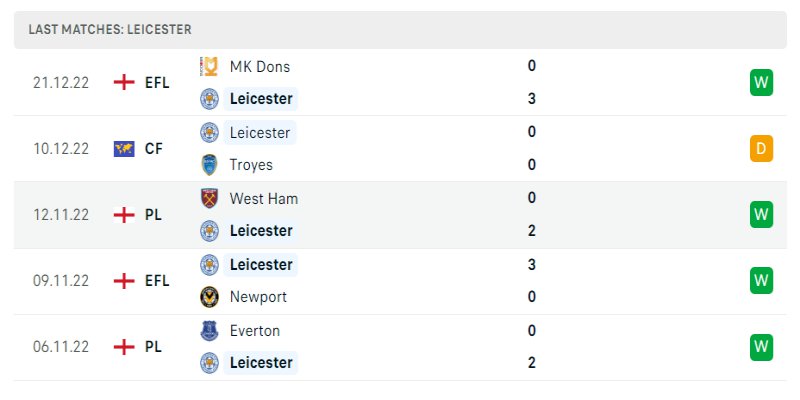The width and height of the screenshot is (800, 400).
Task: Click the green W badge for West Ham match
Action: (x=761, y=214)
